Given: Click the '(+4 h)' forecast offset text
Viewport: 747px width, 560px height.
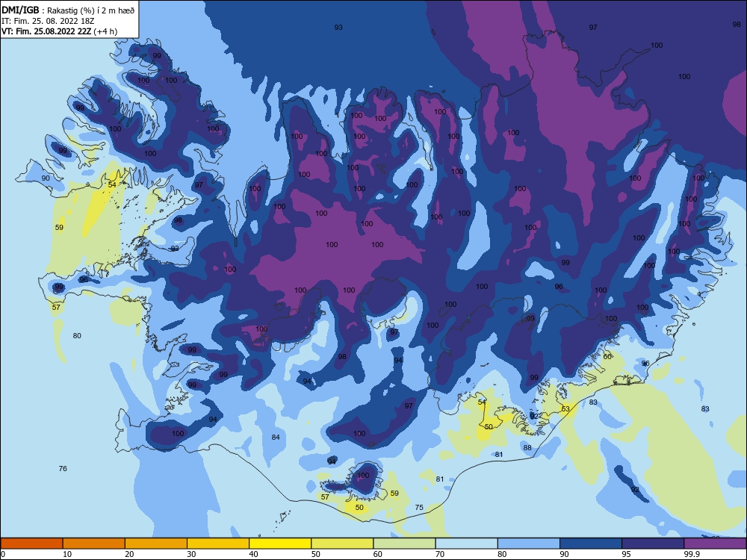Looking at the screenshot, I should 105,31.
